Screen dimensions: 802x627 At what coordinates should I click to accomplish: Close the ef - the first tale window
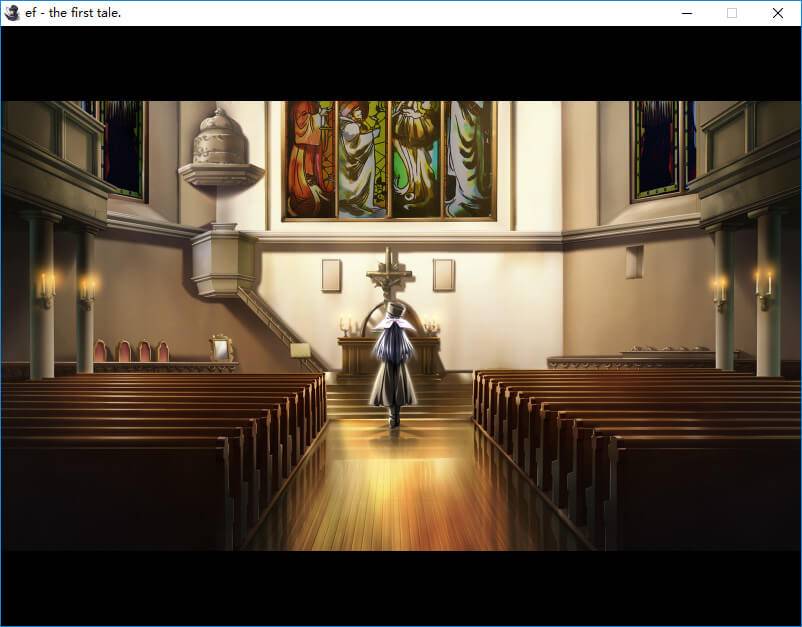[x=777, y=13]
